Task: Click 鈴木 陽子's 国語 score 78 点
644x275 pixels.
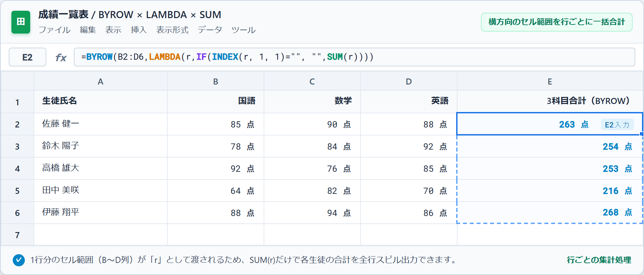Action: pos(216,146)
